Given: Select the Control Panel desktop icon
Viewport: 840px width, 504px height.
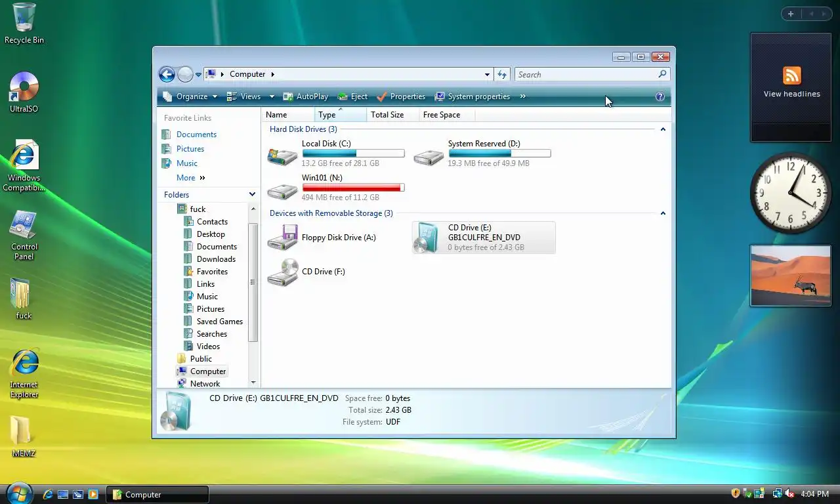Looking at the screenshot, I should [24, 235].
